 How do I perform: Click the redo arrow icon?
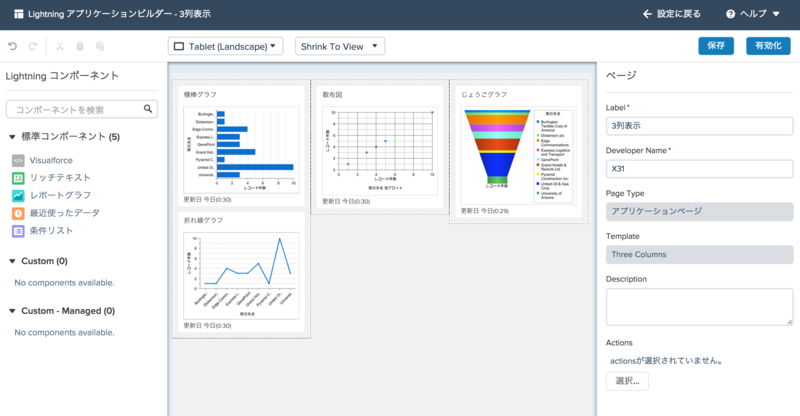33,46
